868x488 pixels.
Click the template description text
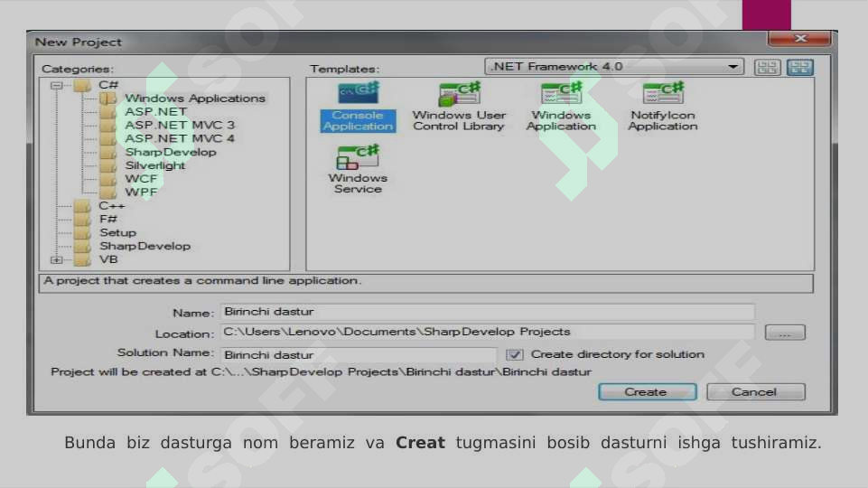[202, 281]
